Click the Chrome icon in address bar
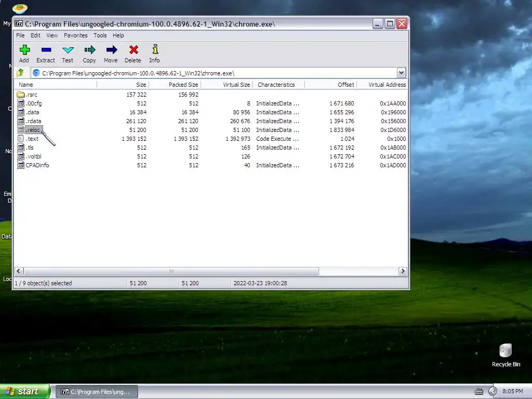Image resolution: width=532 pixels, height=399 pixels. [36, 73]
